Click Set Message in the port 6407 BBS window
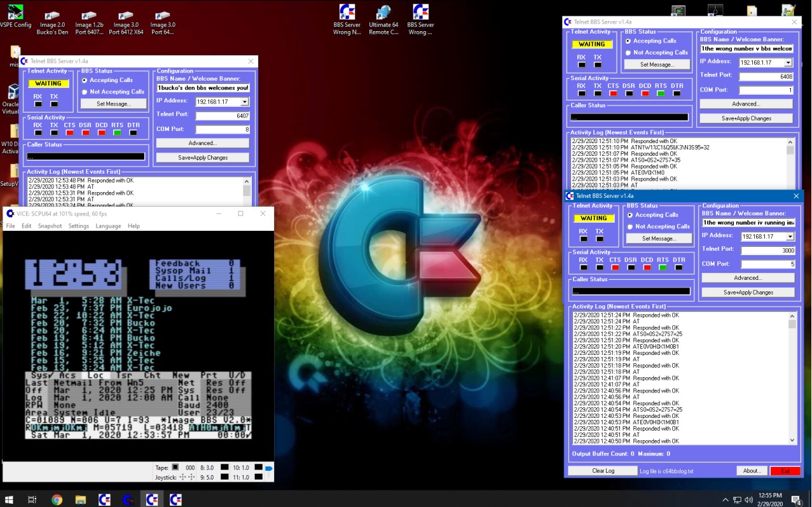Image resolution: width=812 pixels, height=507 pixels. (x=114, y=104)
